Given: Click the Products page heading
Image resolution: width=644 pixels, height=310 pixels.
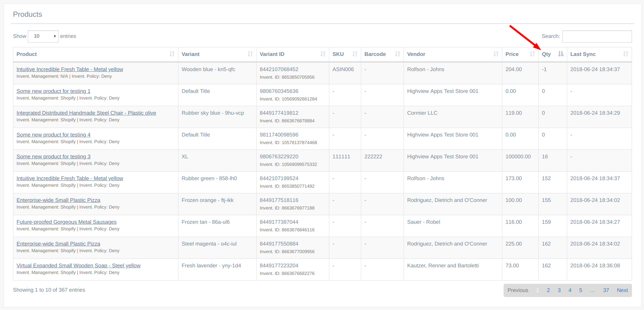Looking at the screenshot, I should click(28, 14).
